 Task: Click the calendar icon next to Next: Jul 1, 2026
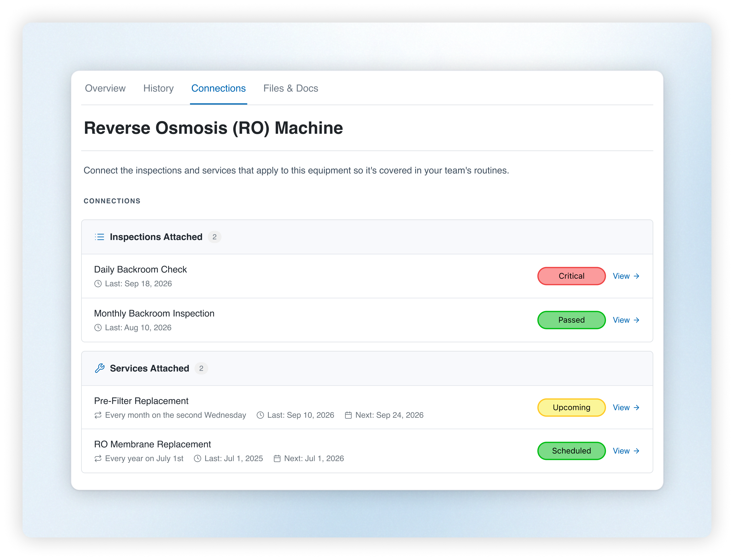point(277,459)
